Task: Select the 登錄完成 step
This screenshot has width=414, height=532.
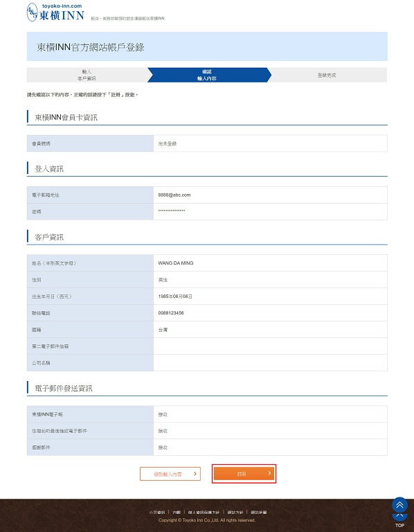Action: 327,75
